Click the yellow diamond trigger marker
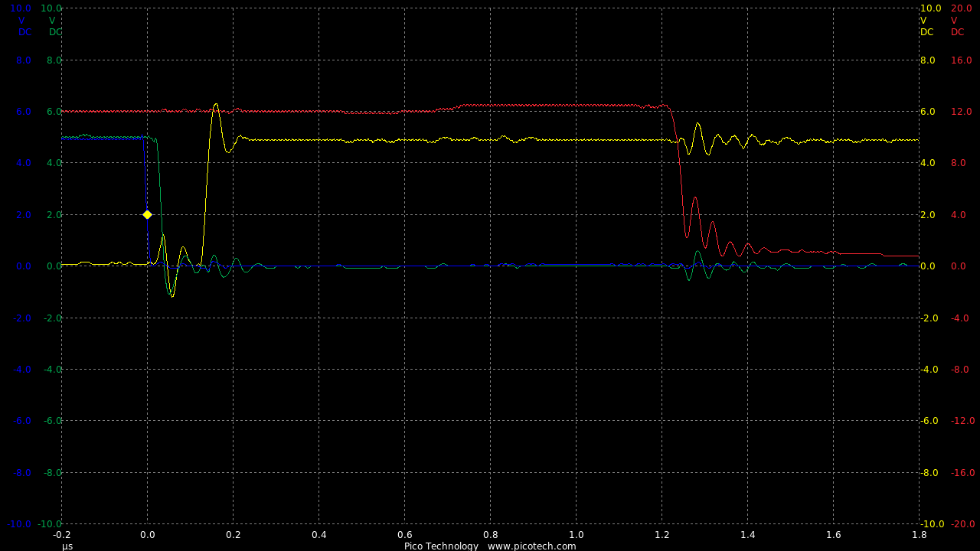The height and width of the screenshot is (551, 980). click(x=147, y=215)
